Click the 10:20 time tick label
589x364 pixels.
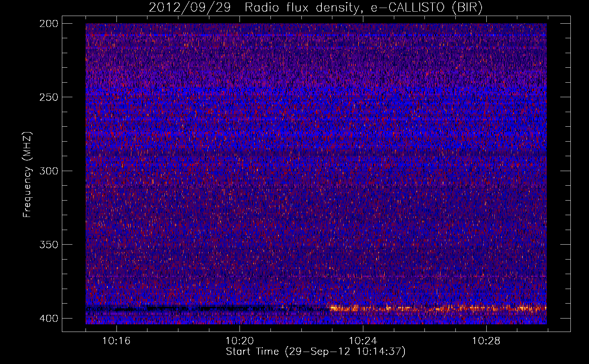[x=240, y=341]
